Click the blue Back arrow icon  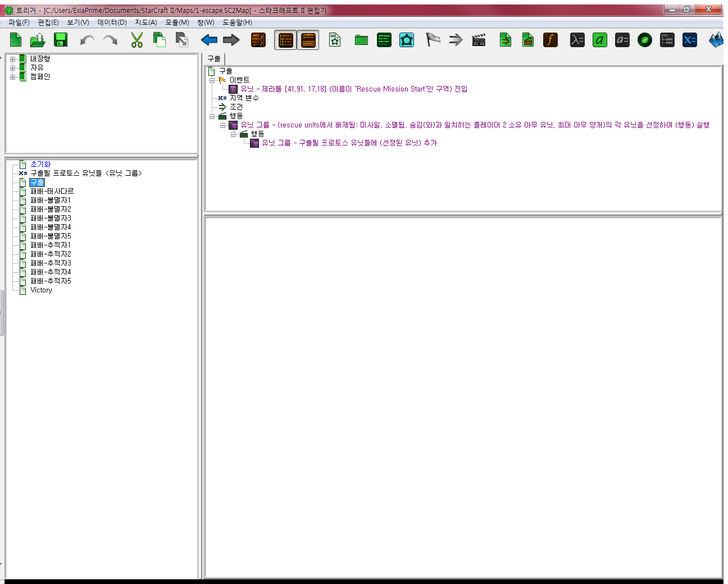[x=209, y=40]
